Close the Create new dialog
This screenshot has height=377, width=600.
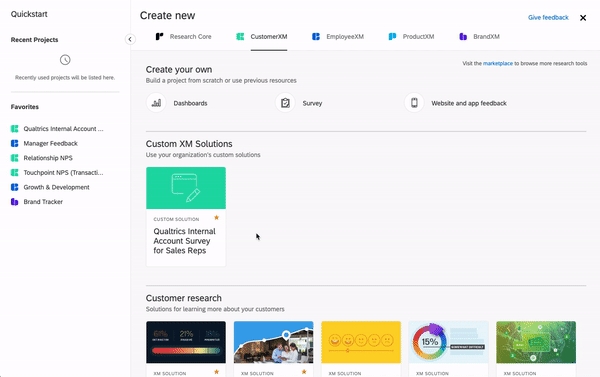(583, 18)
